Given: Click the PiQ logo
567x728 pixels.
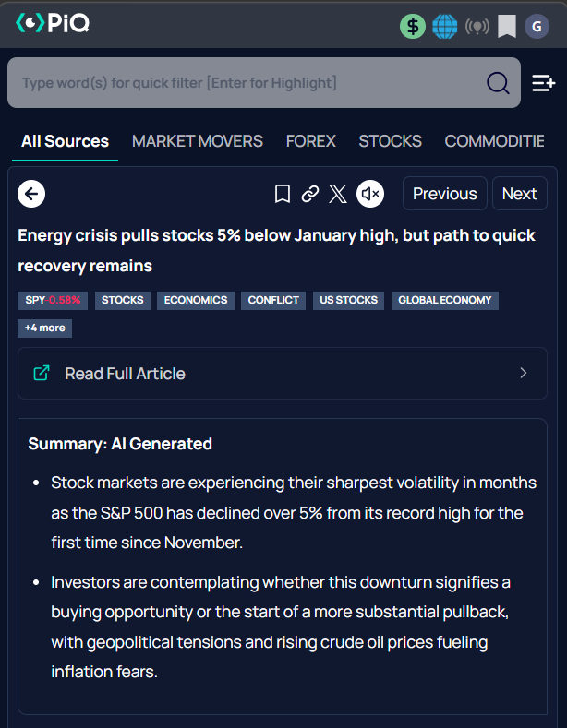Looking at the screenshot, I should (52, 23).
